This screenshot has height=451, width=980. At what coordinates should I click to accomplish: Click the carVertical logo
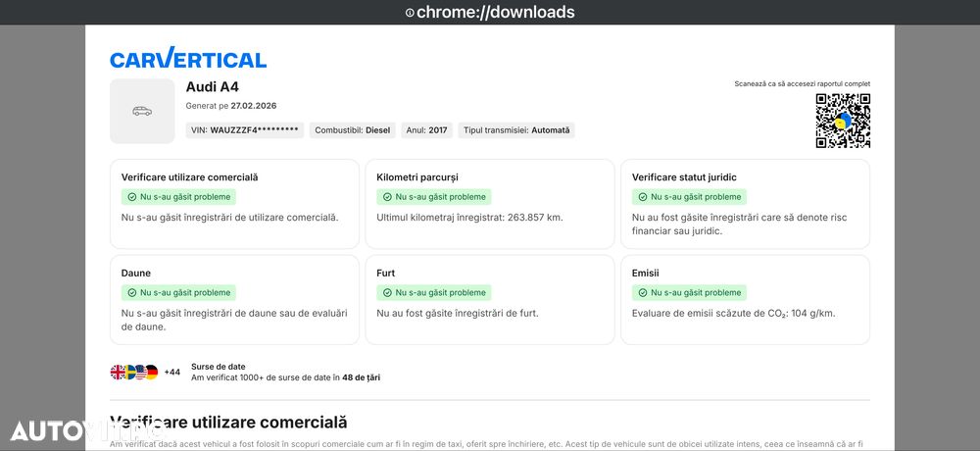[188, 59]
